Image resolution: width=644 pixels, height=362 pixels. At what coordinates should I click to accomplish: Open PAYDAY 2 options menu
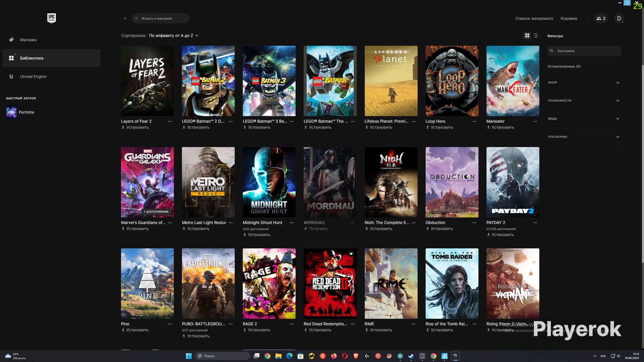535,223
